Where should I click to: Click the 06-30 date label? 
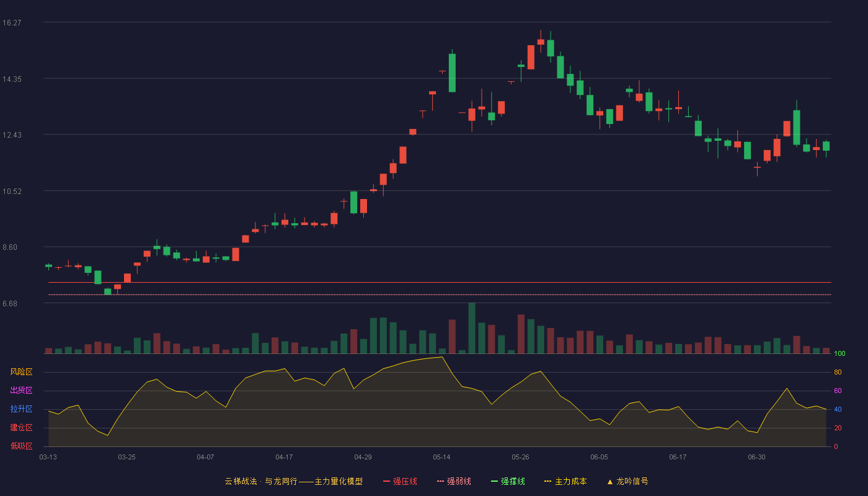(x=756, y=457)
